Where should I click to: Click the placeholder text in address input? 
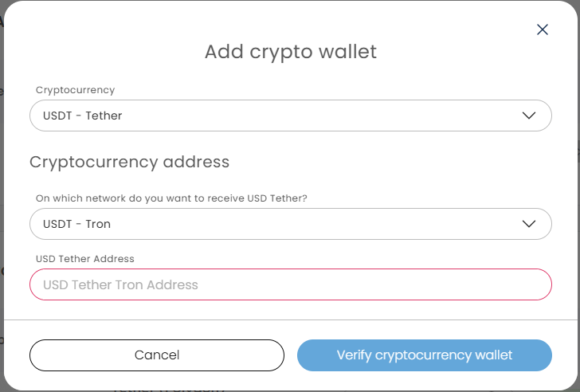tap(120, 284)
